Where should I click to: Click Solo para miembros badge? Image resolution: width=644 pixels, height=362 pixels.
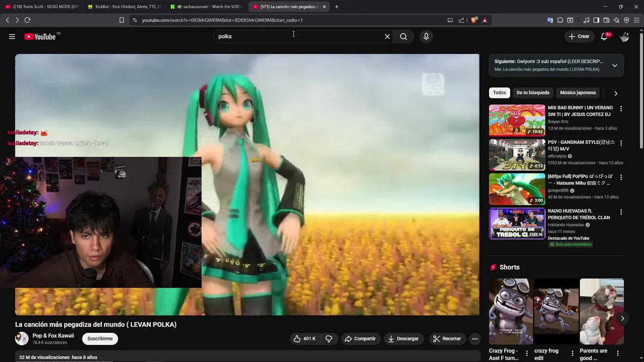point(571,244)
